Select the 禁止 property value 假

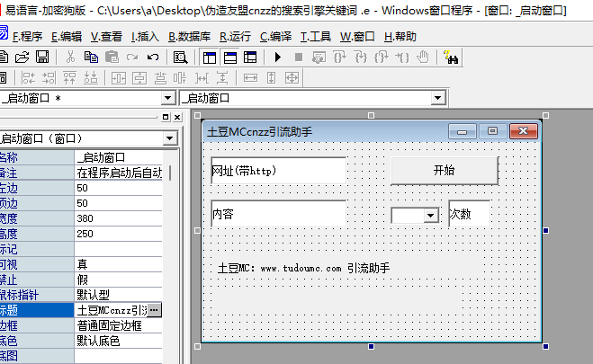(119, 280)
